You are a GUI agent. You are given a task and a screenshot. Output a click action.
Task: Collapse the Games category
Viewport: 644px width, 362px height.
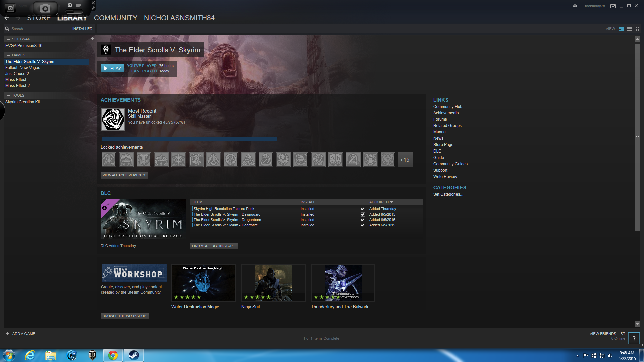8,55
